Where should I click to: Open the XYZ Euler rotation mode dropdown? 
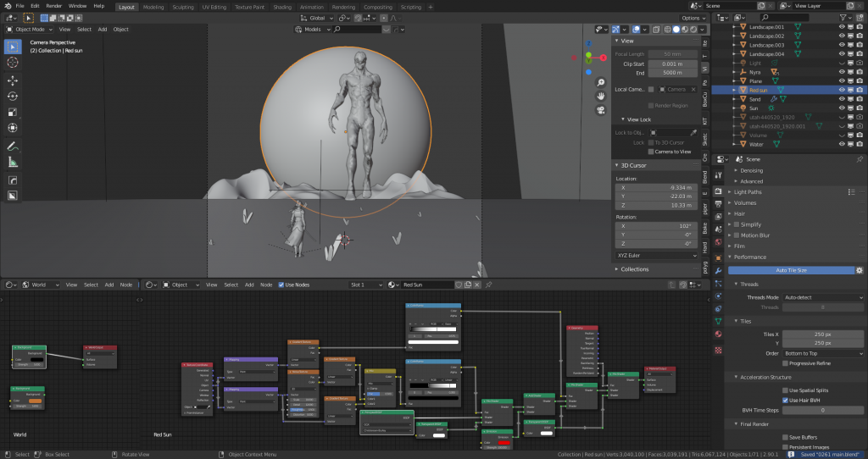click(x=657, y=256)
